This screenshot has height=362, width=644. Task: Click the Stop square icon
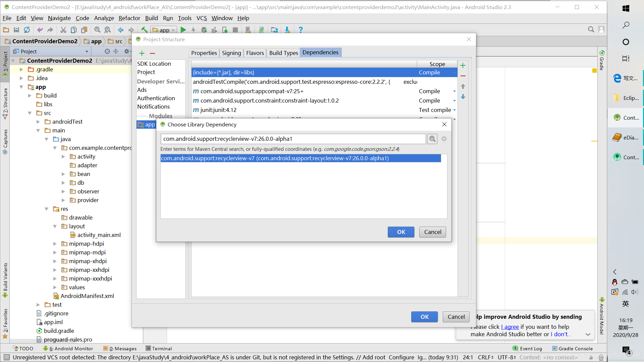[235, 30]
